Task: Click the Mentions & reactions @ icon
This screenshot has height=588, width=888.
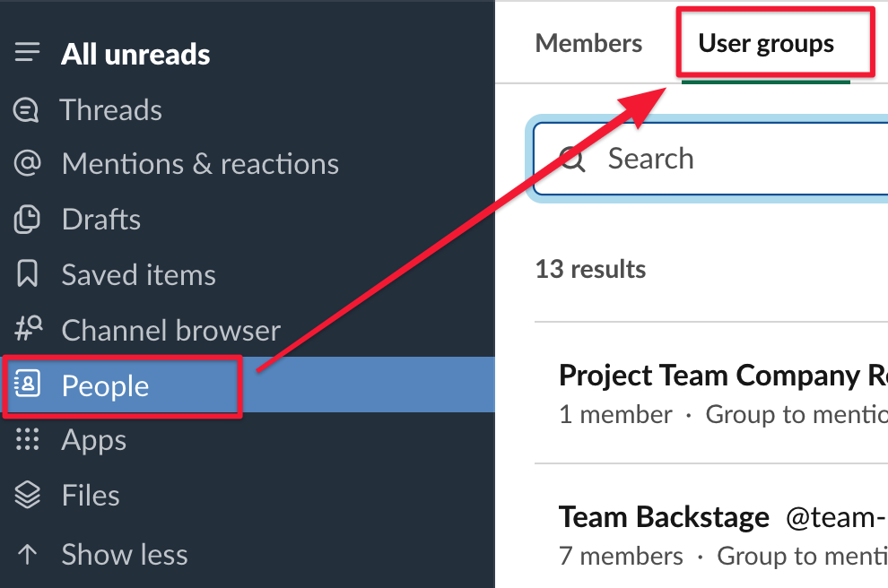Action: coord(28,164)
